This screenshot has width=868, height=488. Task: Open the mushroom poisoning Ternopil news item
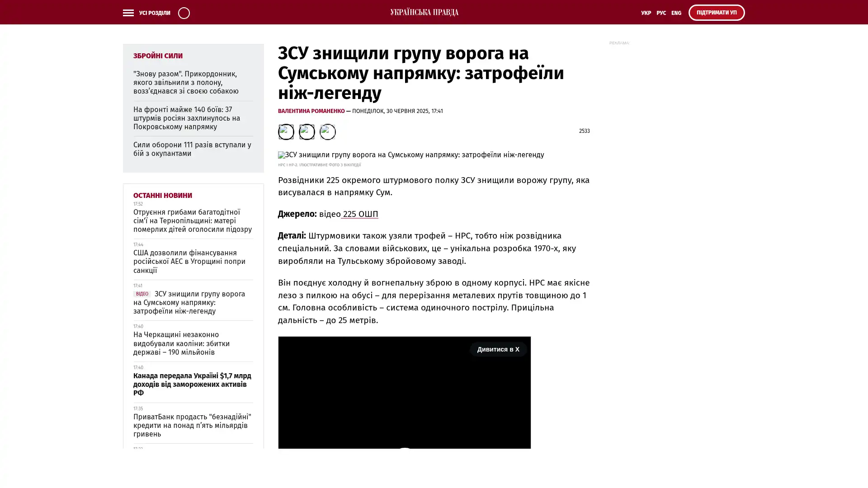(192, 221)
